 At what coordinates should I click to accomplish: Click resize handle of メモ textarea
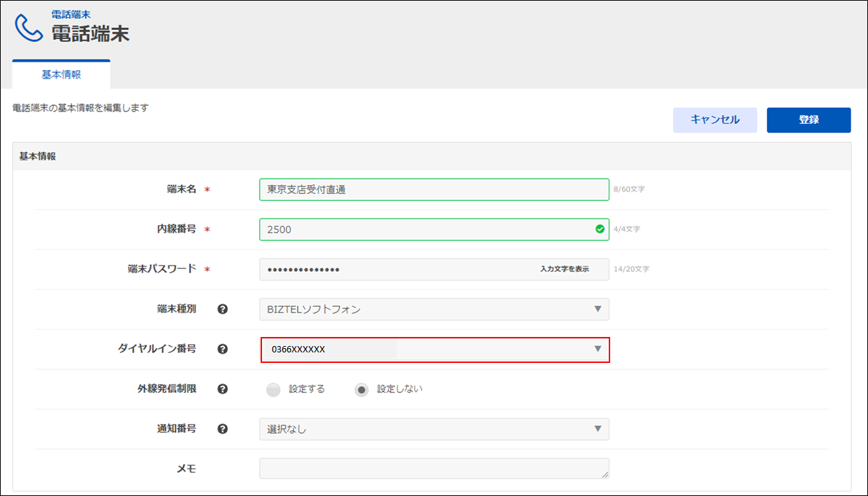click(x=605, y=474)
